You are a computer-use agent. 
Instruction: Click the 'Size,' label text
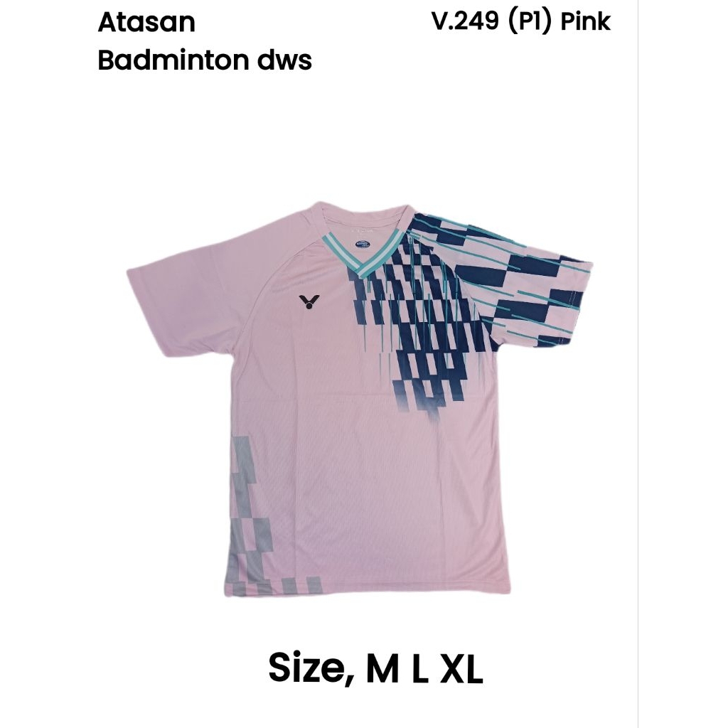pos(313,668)
